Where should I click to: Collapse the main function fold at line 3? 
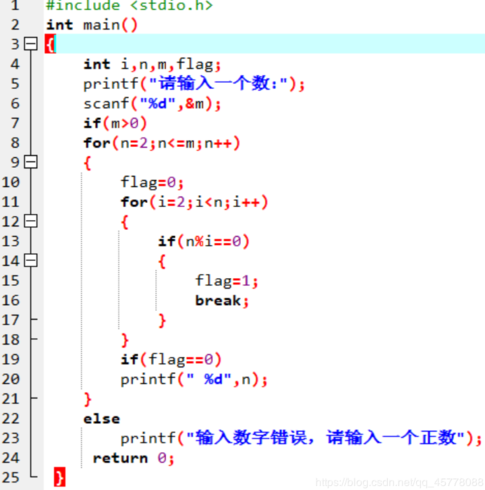click(31, 44)
